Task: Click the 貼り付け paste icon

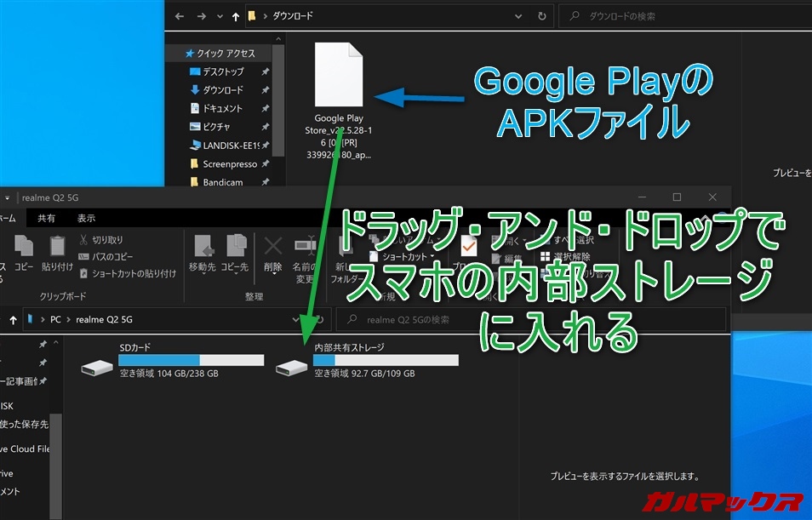Action: [x=57, y=254]
